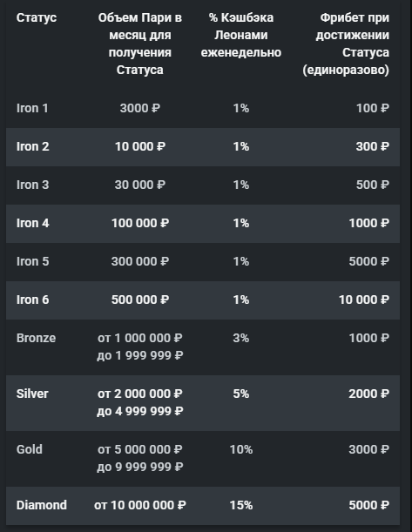Select the Iron 5 status label
Image resolution: width=412 pixels, height=532 pixels.
pos(32,261)
